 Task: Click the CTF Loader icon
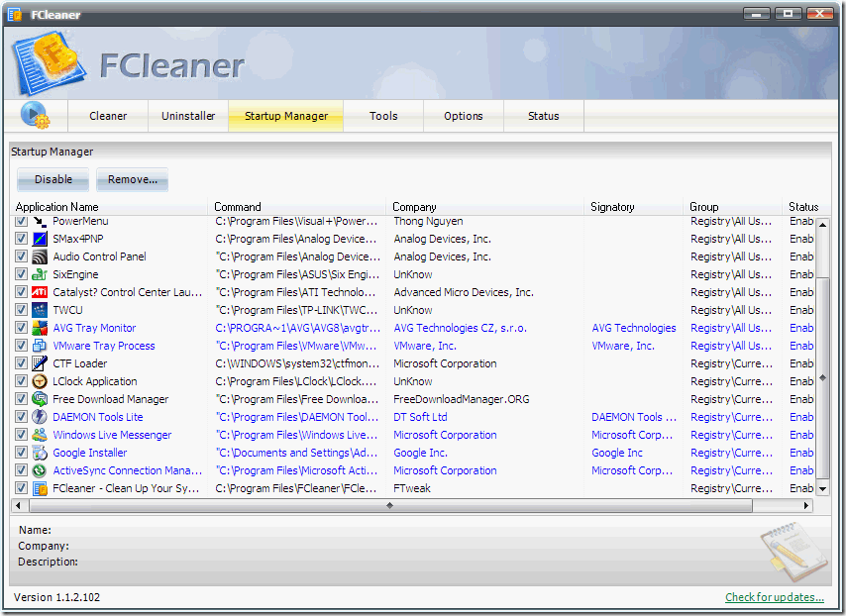point(40,363)
